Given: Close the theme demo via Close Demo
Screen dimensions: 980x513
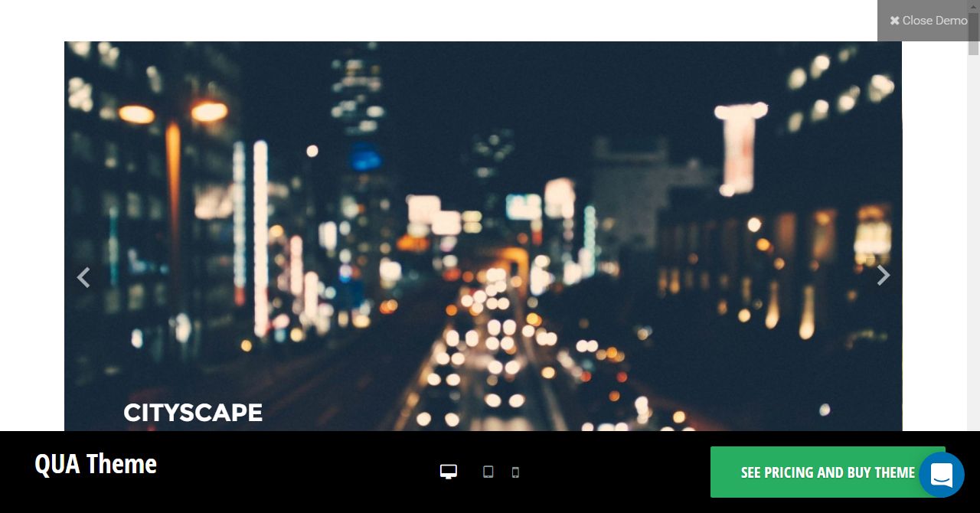Looking at the screenshot, I should pos(928,21).
